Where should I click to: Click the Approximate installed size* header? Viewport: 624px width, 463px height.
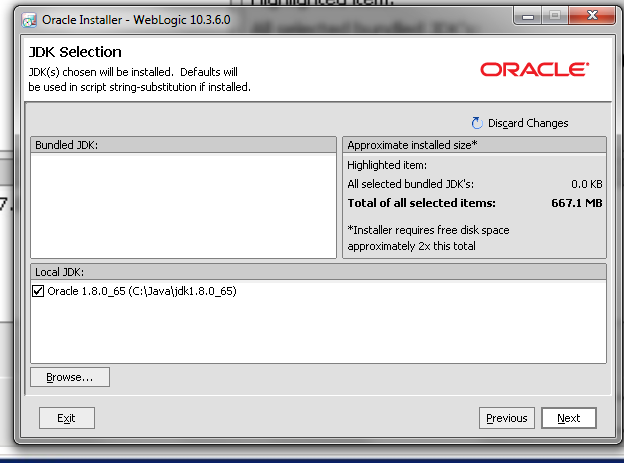[x=474, y=145]
